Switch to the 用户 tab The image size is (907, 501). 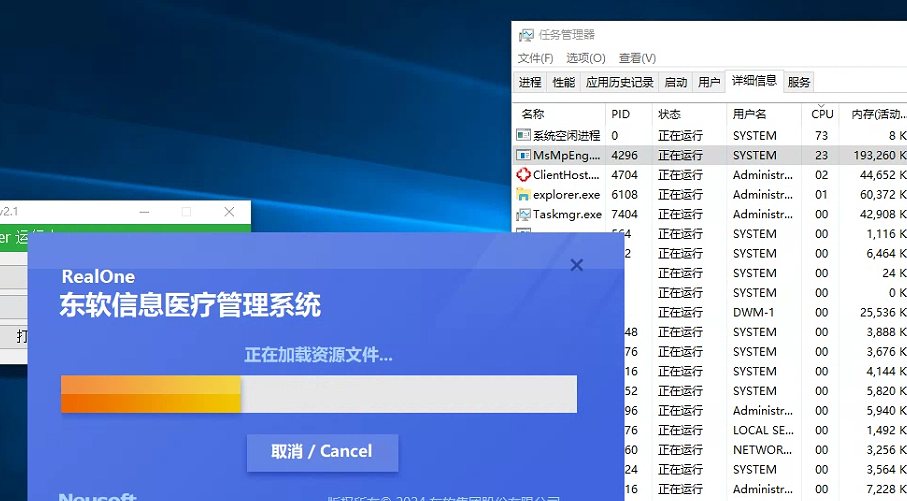(x=709, y=82)
